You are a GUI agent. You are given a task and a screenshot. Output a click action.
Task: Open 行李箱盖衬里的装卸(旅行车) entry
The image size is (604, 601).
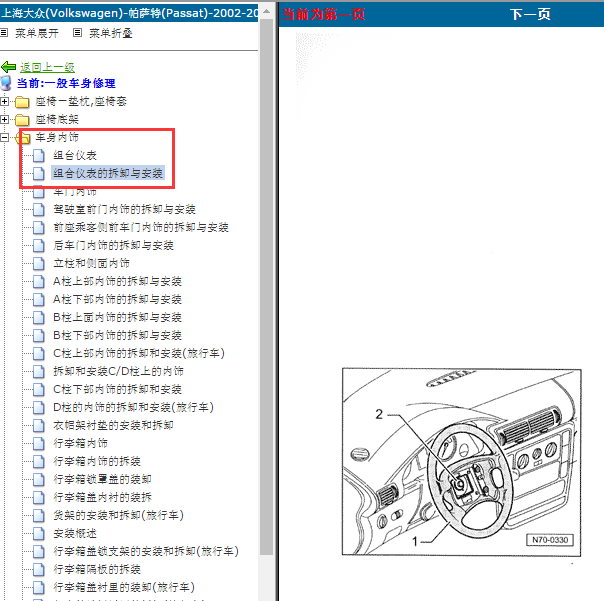pyautogui.click(x=124, y=588)
